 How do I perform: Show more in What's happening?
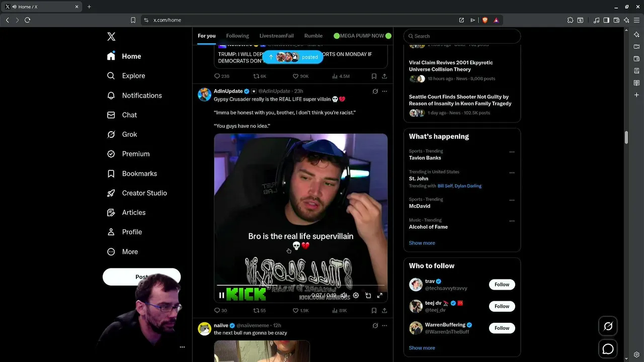click(x=422, y=243)
